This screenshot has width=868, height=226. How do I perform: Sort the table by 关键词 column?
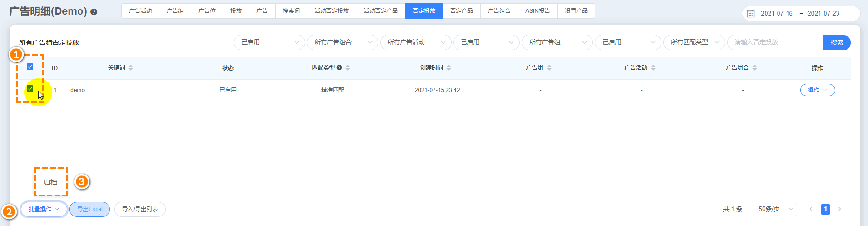tap(131, 68)
